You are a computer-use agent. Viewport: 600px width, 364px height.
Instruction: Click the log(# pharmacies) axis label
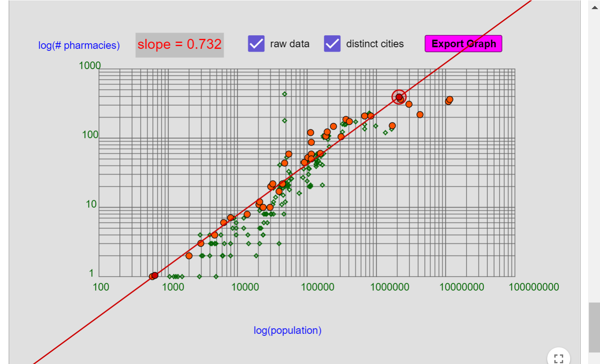coord(79,45)
